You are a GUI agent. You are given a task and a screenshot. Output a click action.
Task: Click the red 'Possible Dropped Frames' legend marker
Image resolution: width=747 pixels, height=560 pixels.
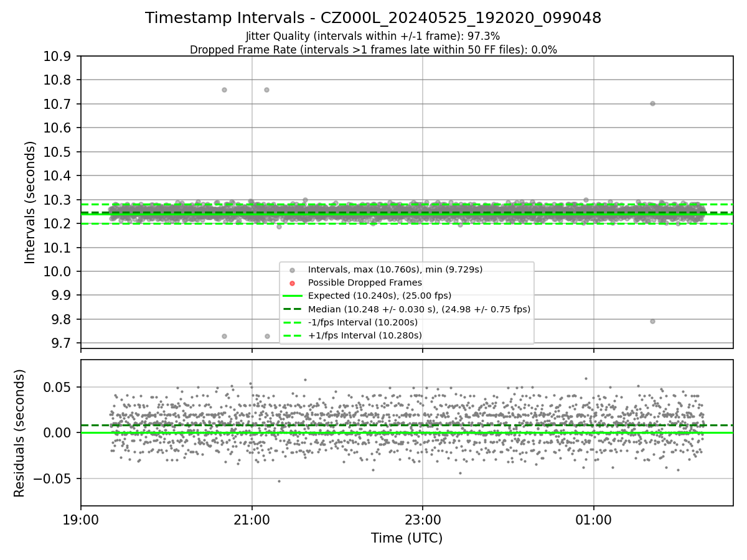[293, 283]
